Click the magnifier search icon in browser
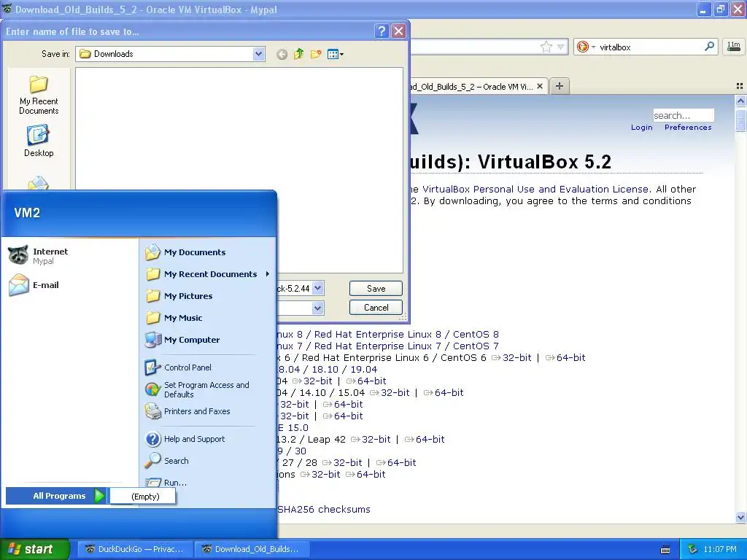The height and width of the screenshot is (560, 747). pyautogui.click(x=709, y=46)
